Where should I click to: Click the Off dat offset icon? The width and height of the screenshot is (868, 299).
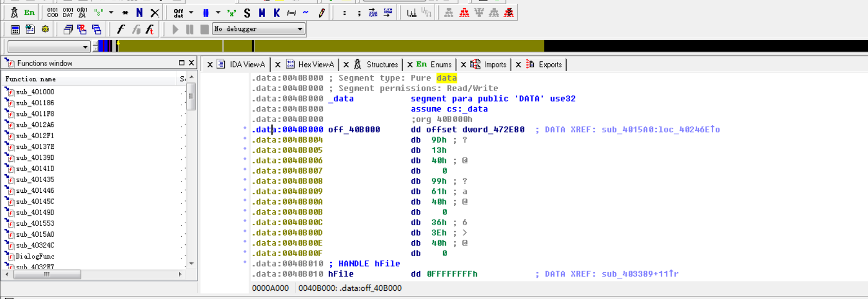[178, 12]
